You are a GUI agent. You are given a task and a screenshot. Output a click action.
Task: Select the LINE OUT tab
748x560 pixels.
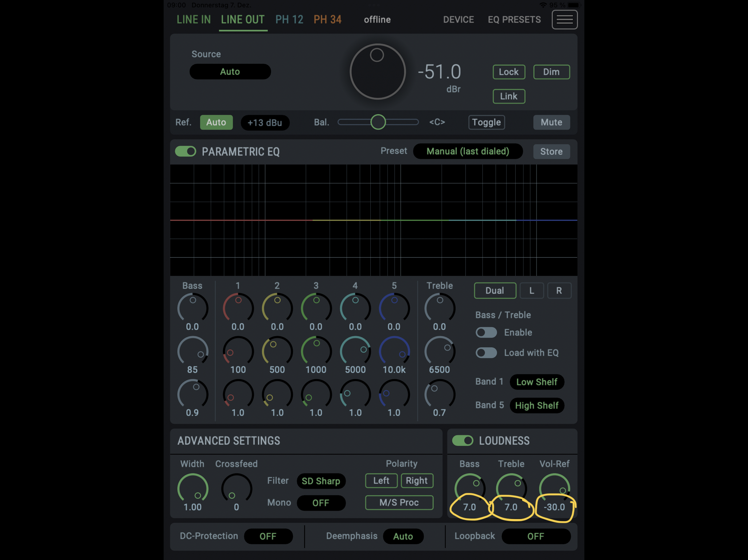[243, 19]
